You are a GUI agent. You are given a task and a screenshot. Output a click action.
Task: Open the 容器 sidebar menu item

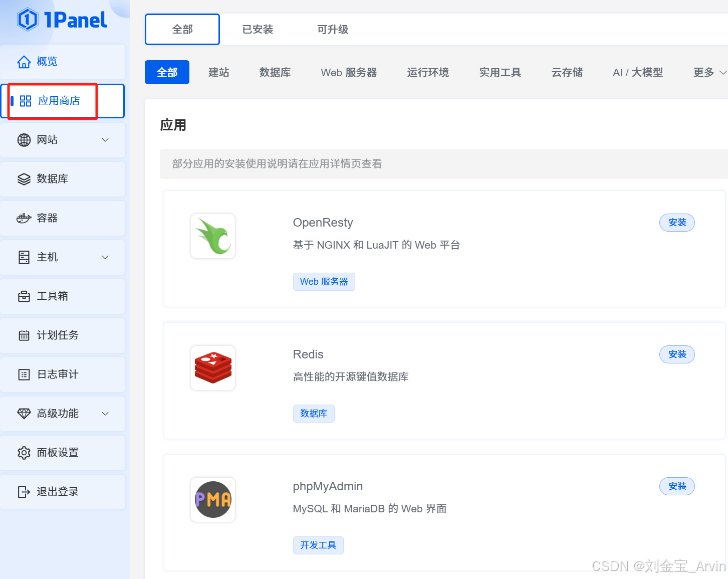click(x=63, y=218)
